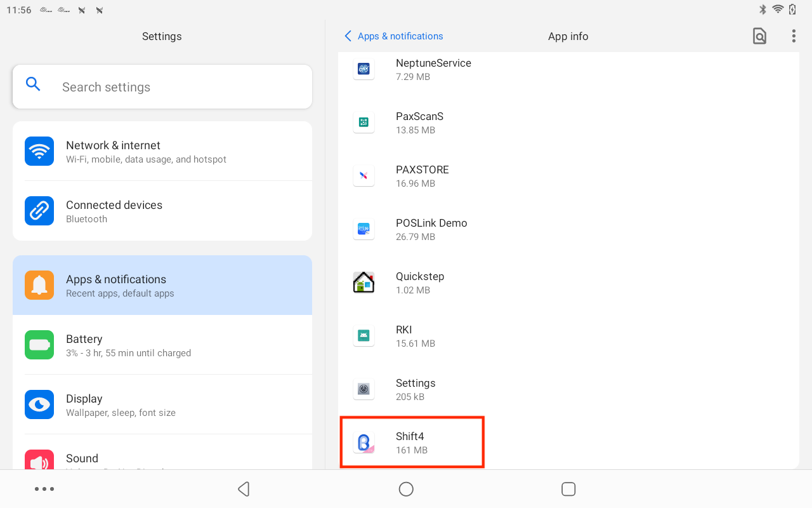Click the RKI android icon
Image resolution: width=812 pixels, height=508 pixels.
363,335
